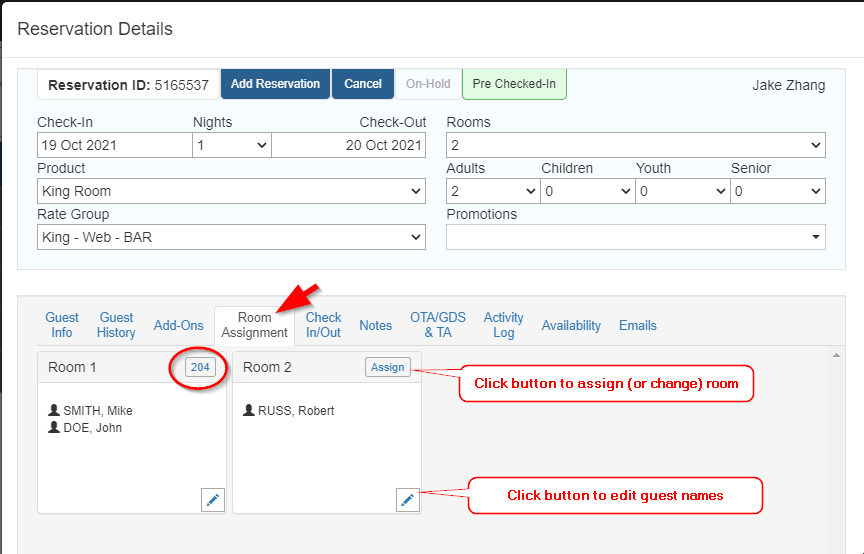
Task: Click scrollbar up arrow in room panel
Action: coord(836,355)
